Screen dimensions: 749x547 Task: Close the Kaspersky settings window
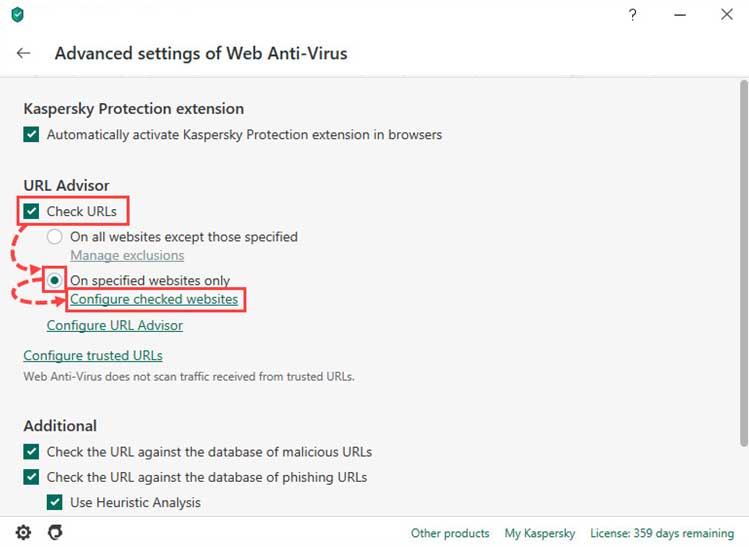[x=727, y=14]
